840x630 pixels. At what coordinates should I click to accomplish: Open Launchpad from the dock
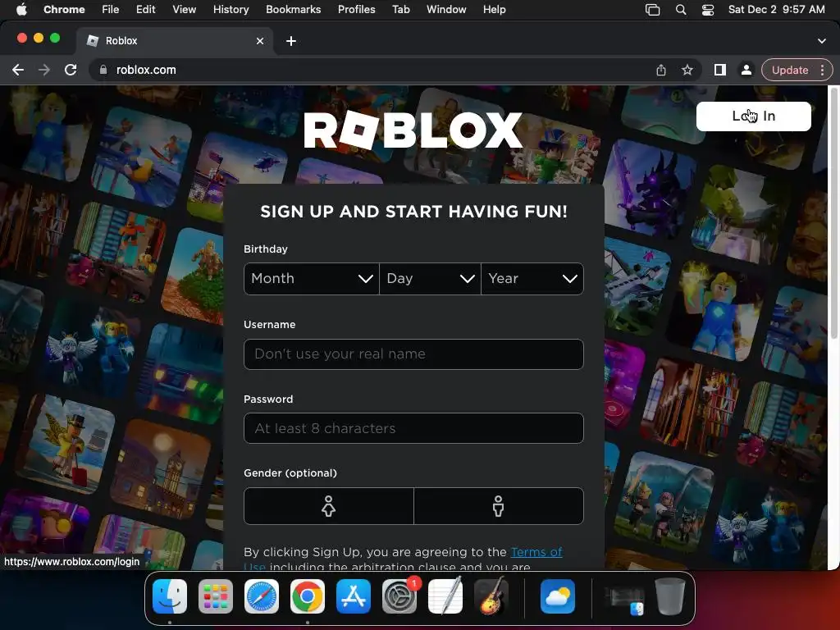pyautogui.click(x=216, y=596)
